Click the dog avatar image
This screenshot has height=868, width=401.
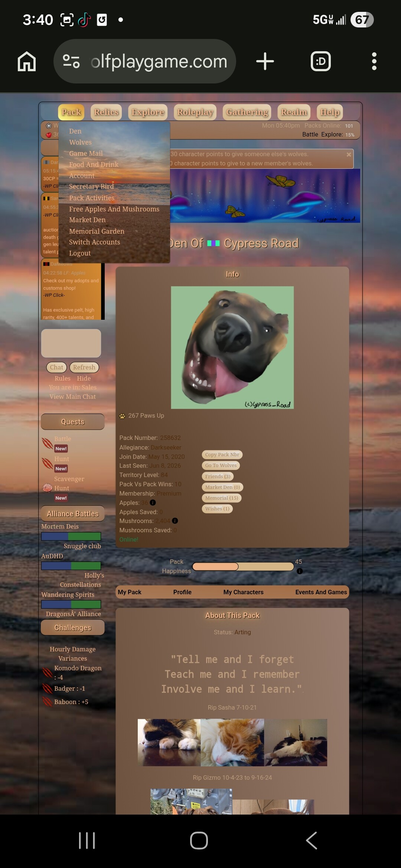[x=232, y=348]
